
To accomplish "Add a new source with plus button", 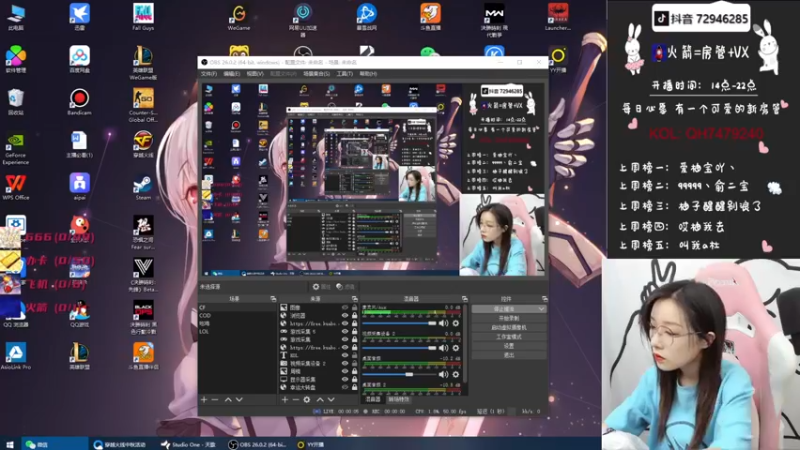I will click(285, 399).
